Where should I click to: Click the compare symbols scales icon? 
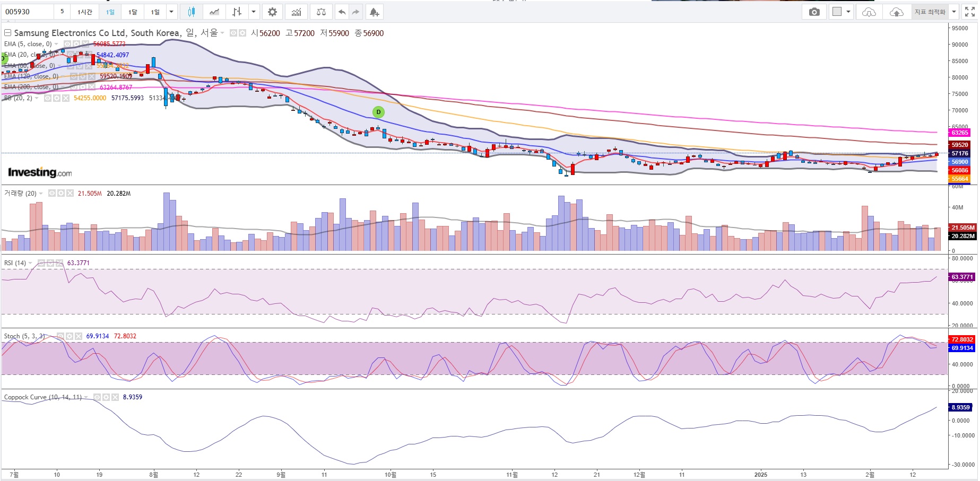(x=321, y=12)
